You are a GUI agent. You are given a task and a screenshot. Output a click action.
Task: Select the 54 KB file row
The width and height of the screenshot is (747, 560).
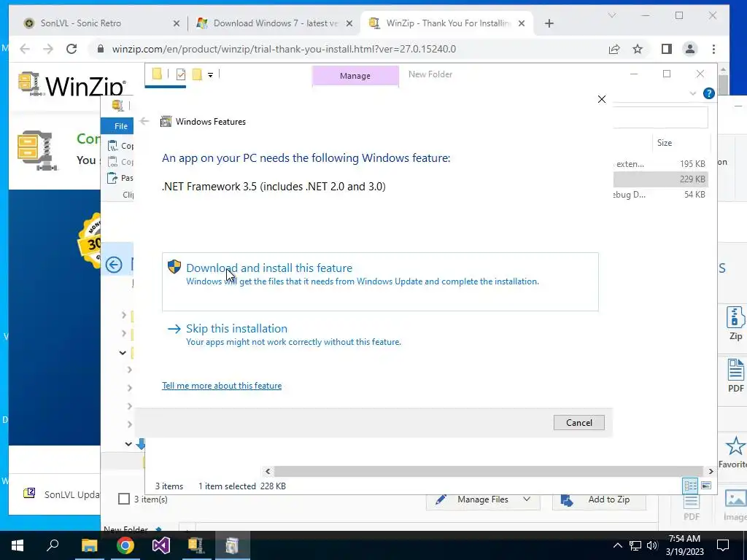coord(660,194)
